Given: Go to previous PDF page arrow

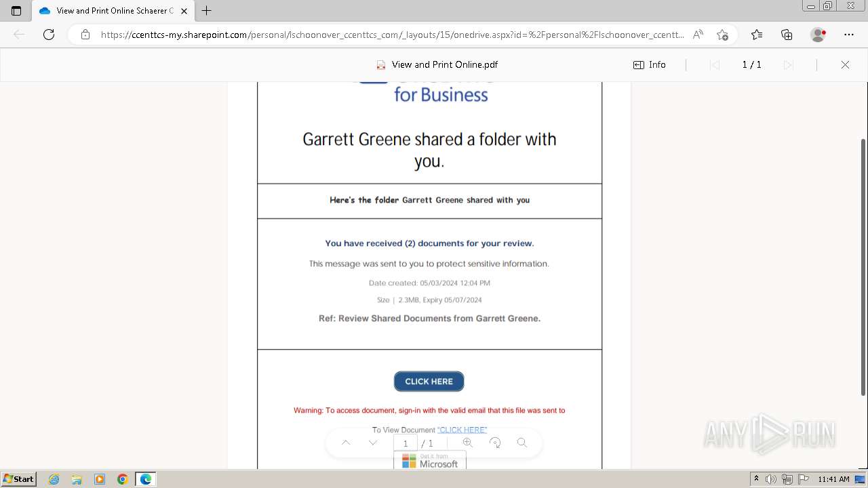Looking at the screenshot, I should [x=346, y=443].
